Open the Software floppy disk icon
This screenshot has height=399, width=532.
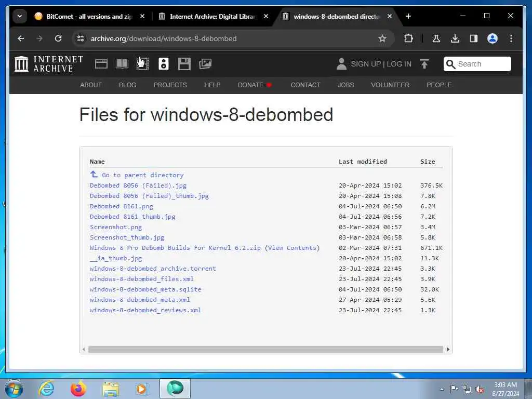(184, 64)
